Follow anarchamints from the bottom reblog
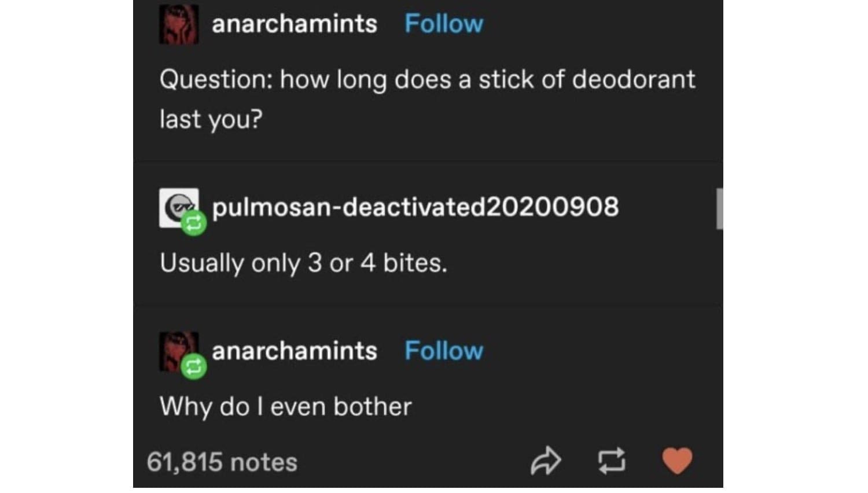 tap(444, 351)
